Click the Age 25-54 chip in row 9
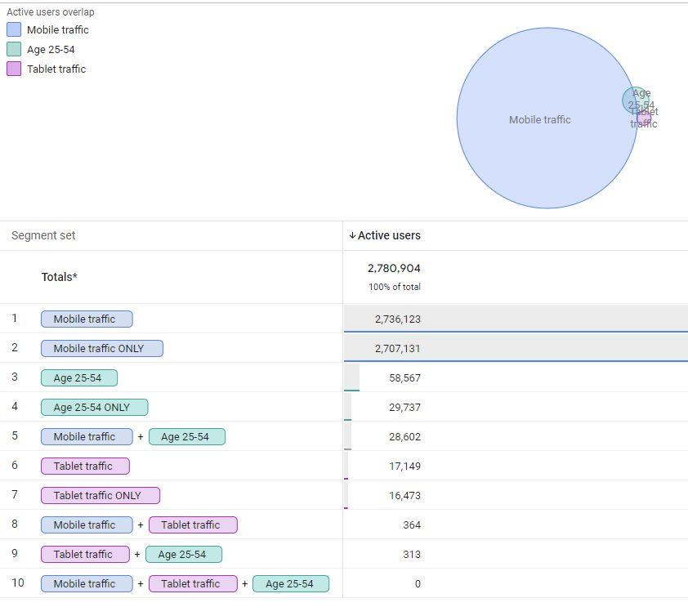The image size is (688, 616). click(184, 554)
